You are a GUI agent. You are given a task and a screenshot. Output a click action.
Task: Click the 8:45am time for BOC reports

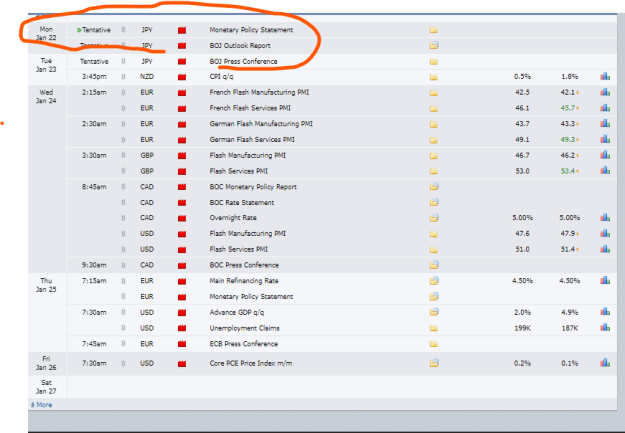tap(94, 187)
